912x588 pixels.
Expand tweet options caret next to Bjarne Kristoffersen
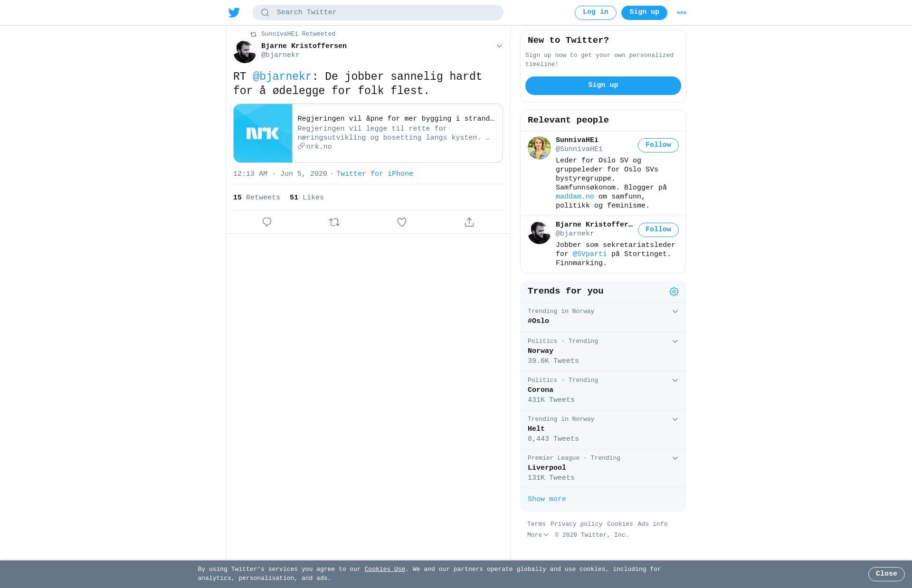pos(499,46)
